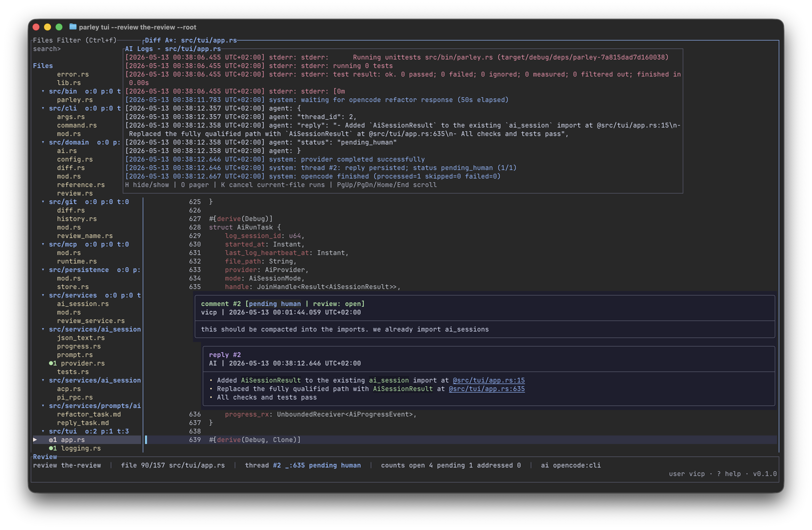Open args.rs under src/cli

pos(70,117)
